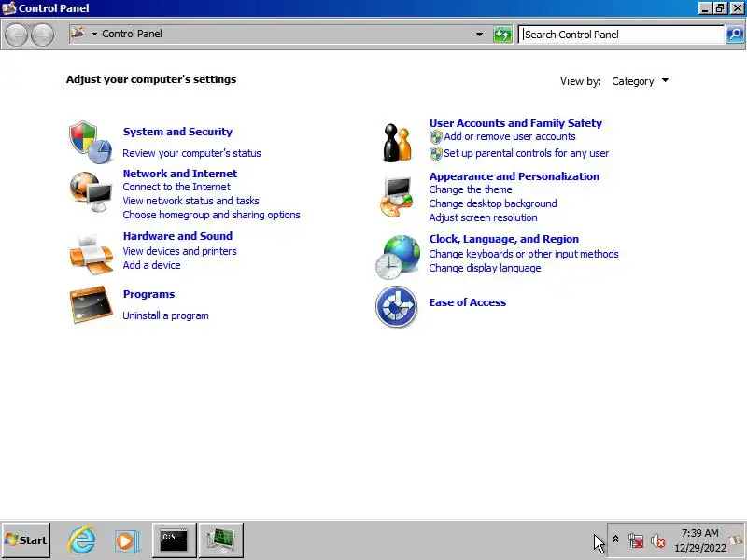Viewport: 747px width, 560px height.
Task: Launch Internet Explorer from the taskbar
Action: click(x=81, y=540)
